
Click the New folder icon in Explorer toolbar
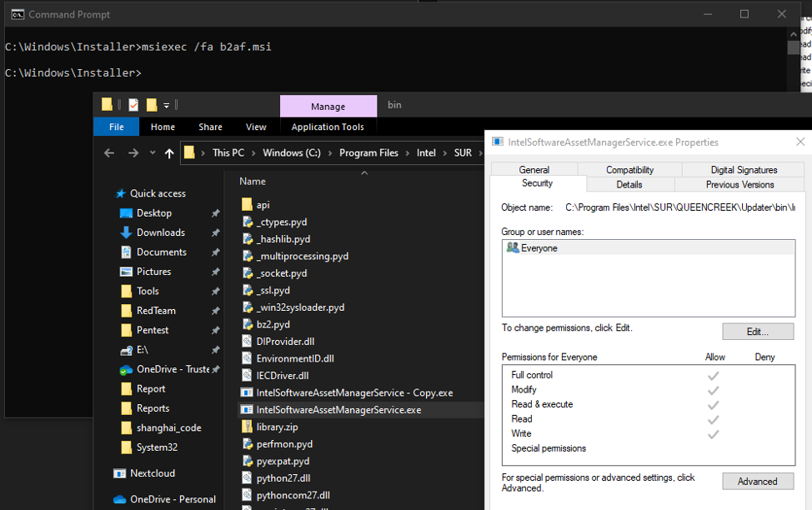152,105
